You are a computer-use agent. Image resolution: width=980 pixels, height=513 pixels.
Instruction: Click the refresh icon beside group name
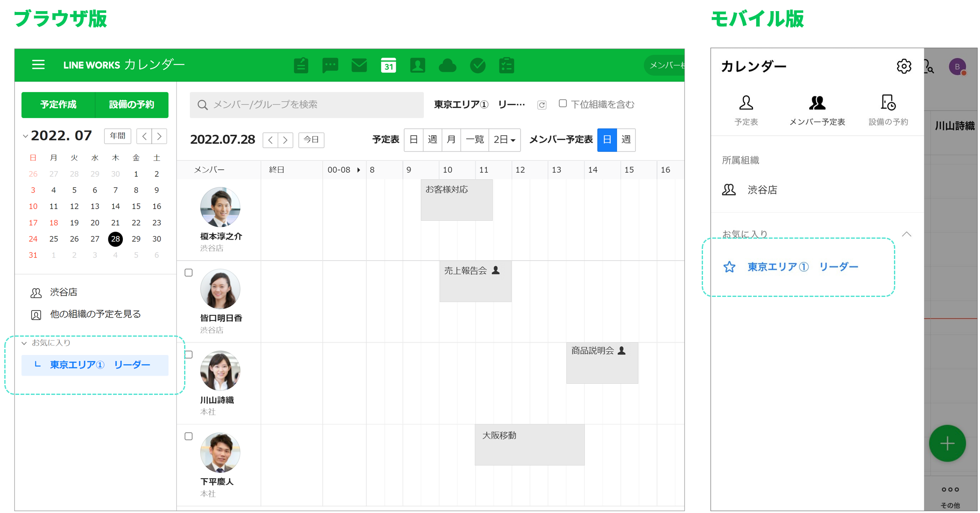pos(542,105)
